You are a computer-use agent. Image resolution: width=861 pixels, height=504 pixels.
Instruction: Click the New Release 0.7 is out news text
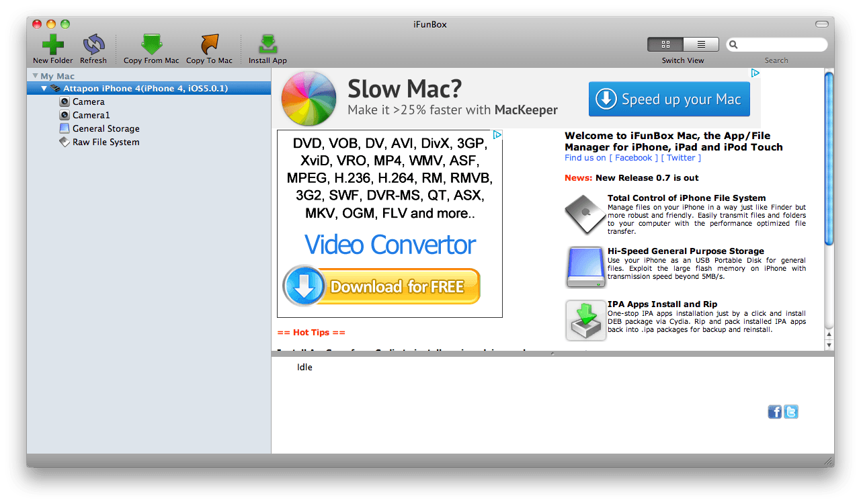(647, 178)
